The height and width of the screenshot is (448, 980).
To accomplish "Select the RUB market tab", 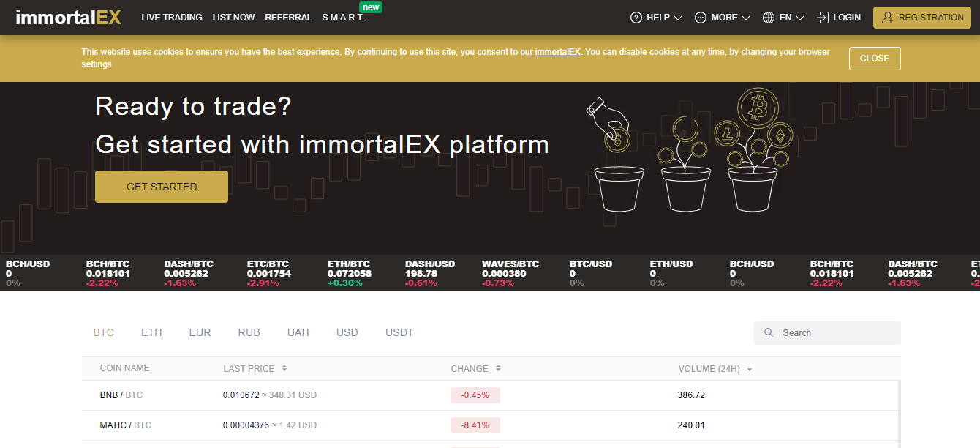I will coord(249,332).
